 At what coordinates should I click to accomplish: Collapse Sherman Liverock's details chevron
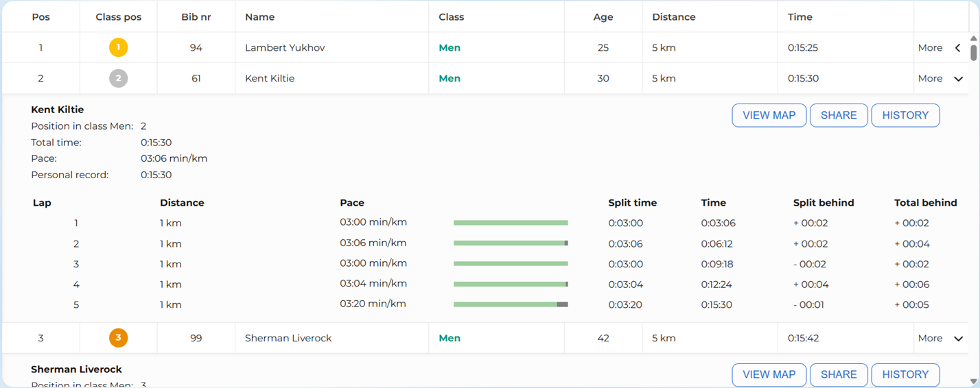[958, 339]
